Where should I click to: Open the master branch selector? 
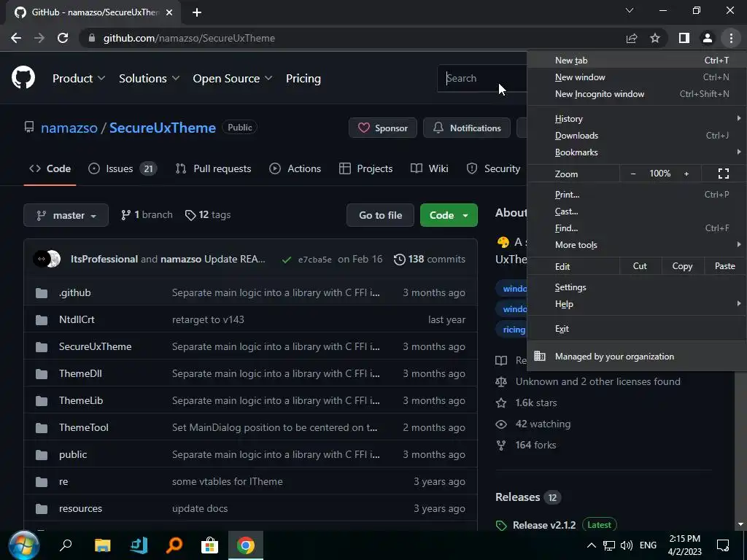(x=66, y=215)
